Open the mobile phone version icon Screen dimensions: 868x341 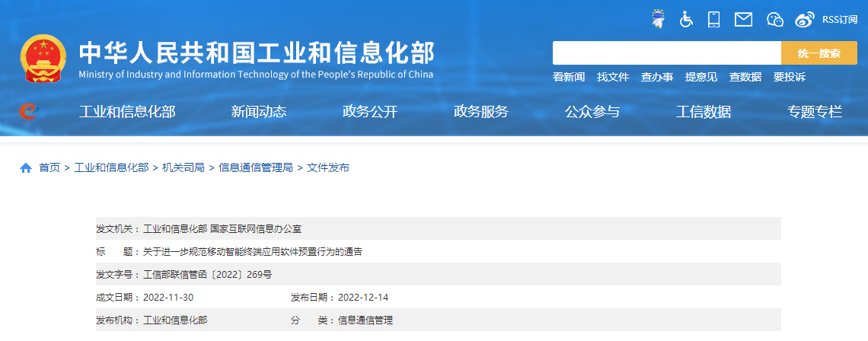point(714,19)
